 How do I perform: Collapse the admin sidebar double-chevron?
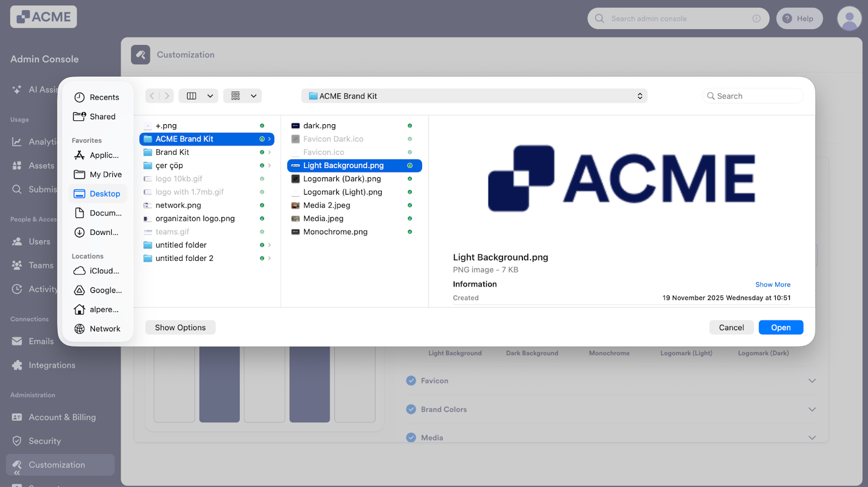click(x=17, y=473)
